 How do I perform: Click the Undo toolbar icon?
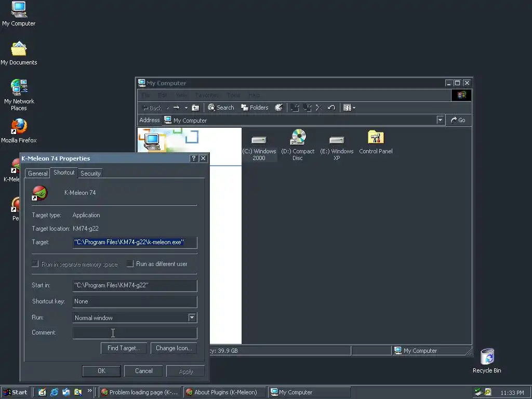coord(331,108)
